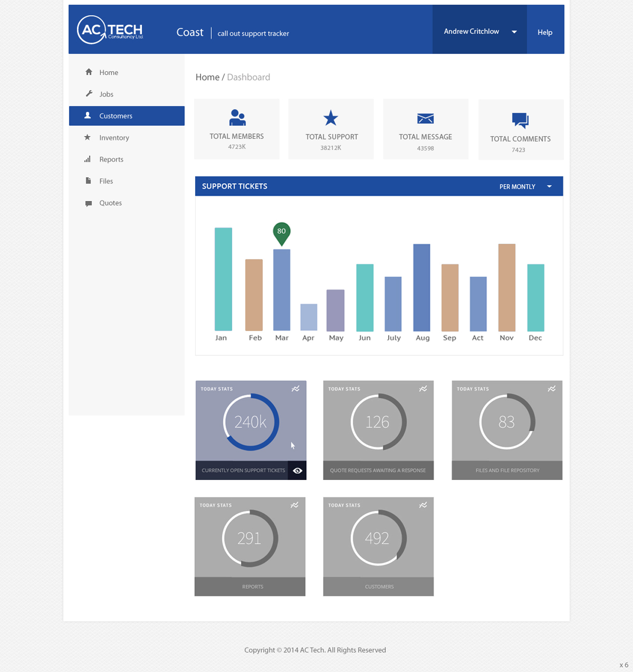
Task: Click the Mar bar in chart
Action: 282,290
